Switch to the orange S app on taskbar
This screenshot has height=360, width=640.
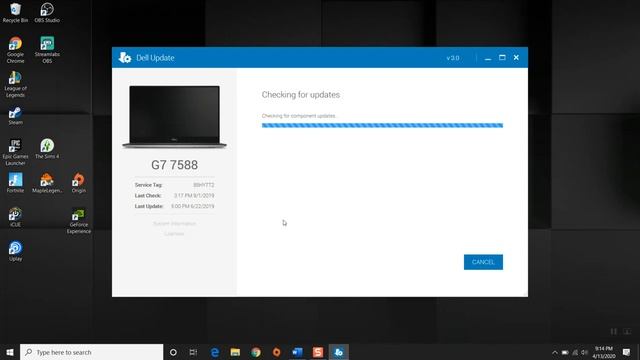tap(318, 352)
